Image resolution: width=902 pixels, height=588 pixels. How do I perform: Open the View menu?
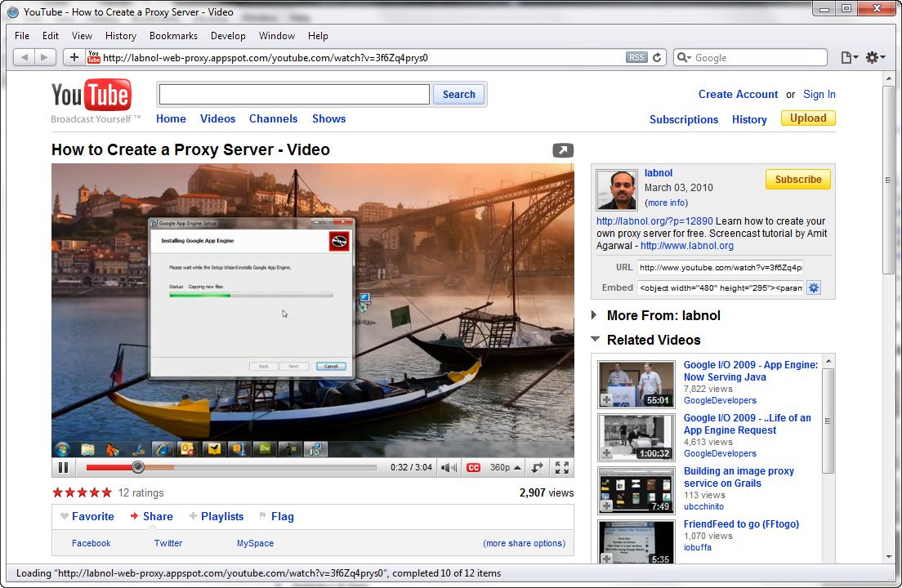point(82,36)
